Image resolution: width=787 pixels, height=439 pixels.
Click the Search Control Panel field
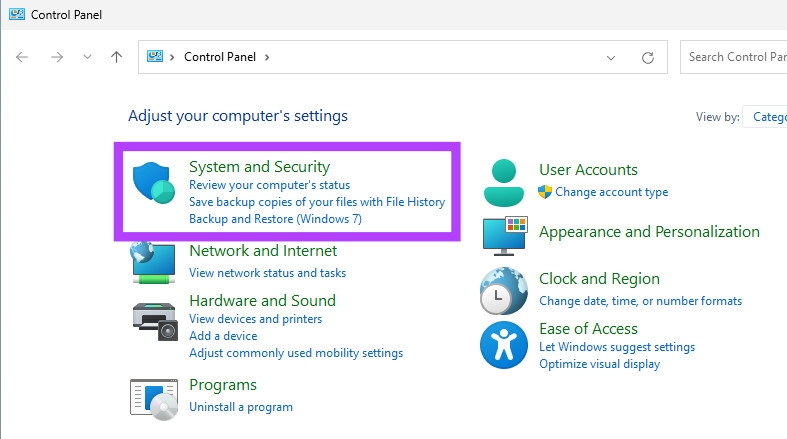point(733,57)
